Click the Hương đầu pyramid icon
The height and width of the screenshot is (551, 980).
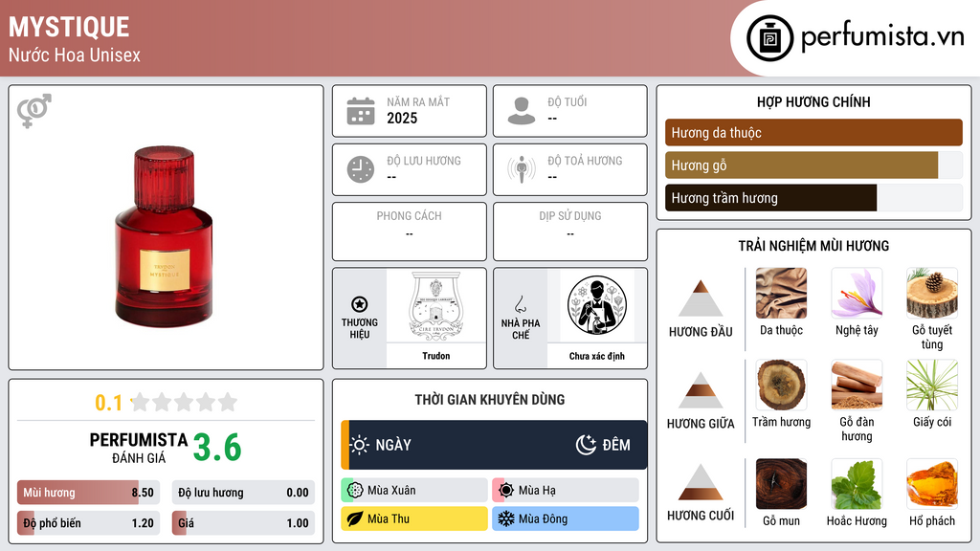click(x=701, y=298)
